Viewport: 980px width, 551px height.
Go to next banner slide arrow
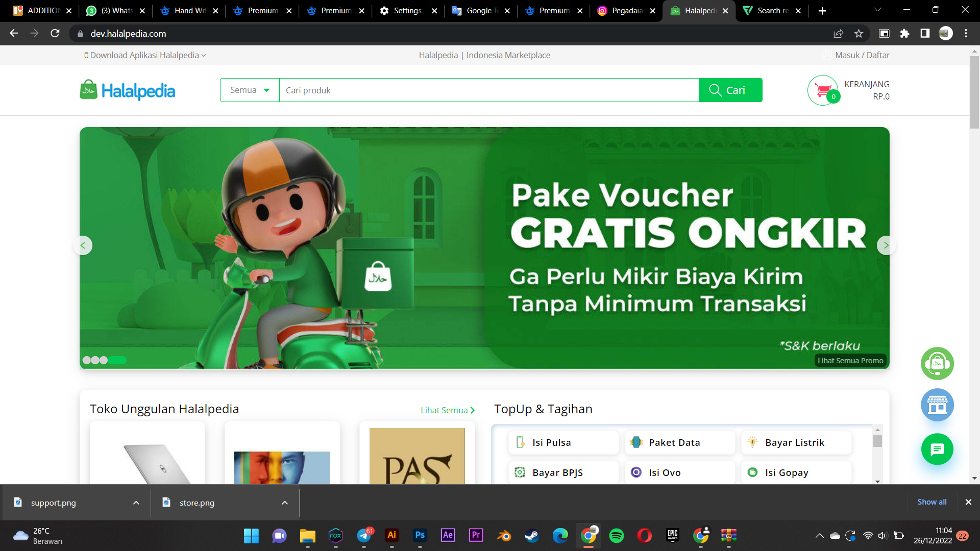(x=887, y=245)
